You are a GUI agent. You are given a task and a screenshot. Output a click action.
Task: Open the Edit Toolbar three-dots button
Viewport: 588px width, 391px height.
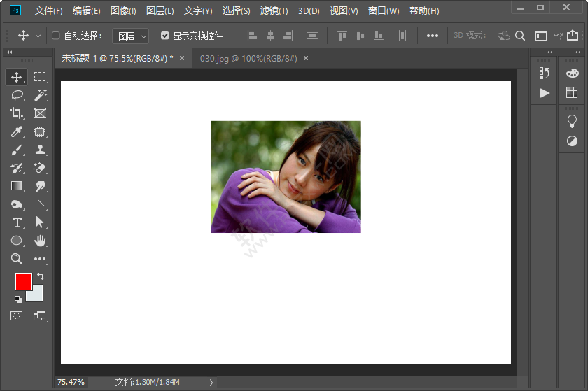coord(40,259)
